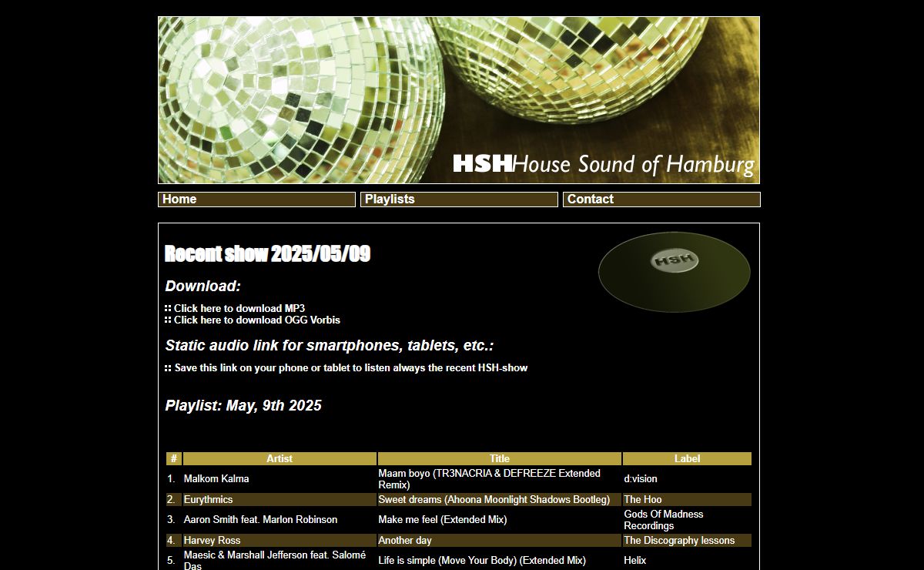Click the HSH vinyl record image

(675, 272)
